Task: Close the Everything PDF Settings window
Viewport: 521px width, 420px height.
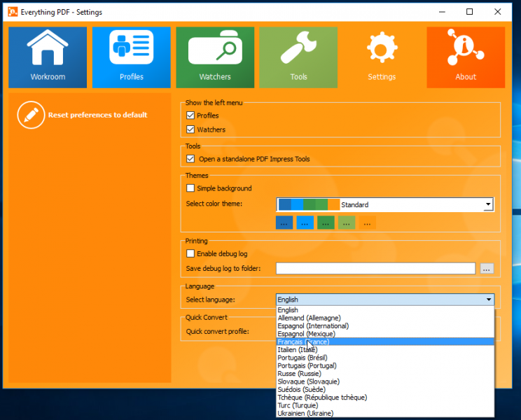Action: coord(497,12)
